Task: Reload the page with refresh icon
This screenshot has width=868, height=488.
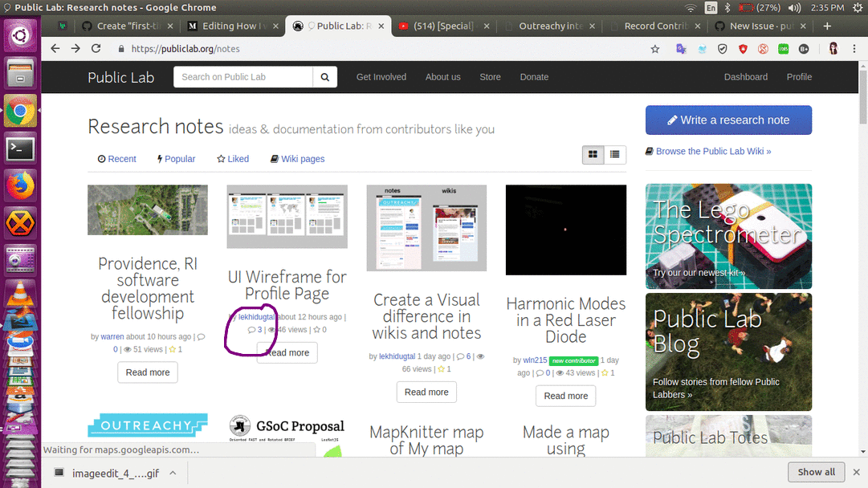Action: tap(96, 49)
